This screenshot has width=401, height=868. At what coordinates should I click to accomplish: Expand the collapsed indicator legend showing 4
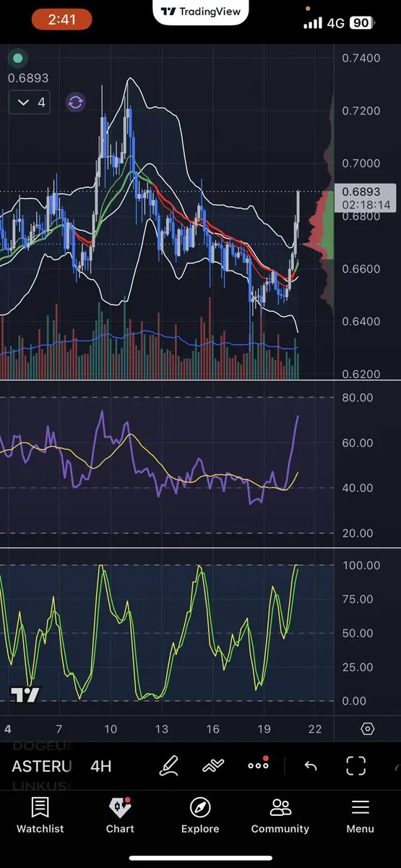(x=31, y=103)
